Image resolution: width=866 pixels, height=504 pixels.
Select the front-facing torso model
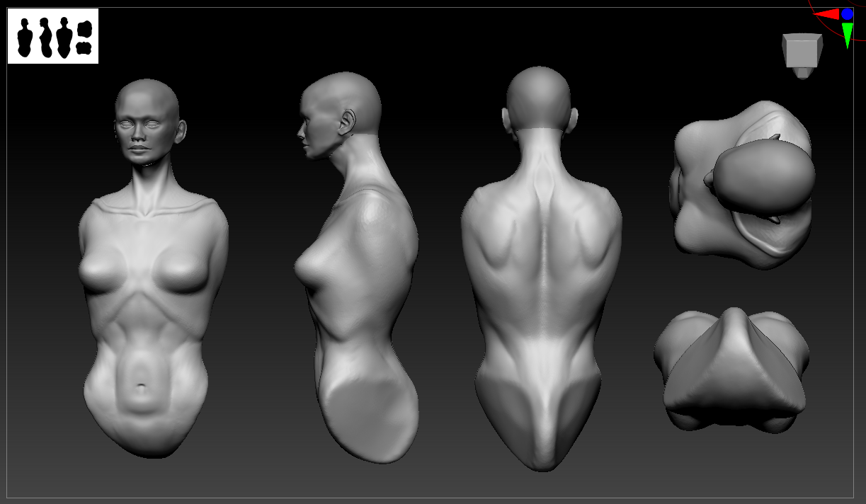pyautogui.click(x=152, y=268)
